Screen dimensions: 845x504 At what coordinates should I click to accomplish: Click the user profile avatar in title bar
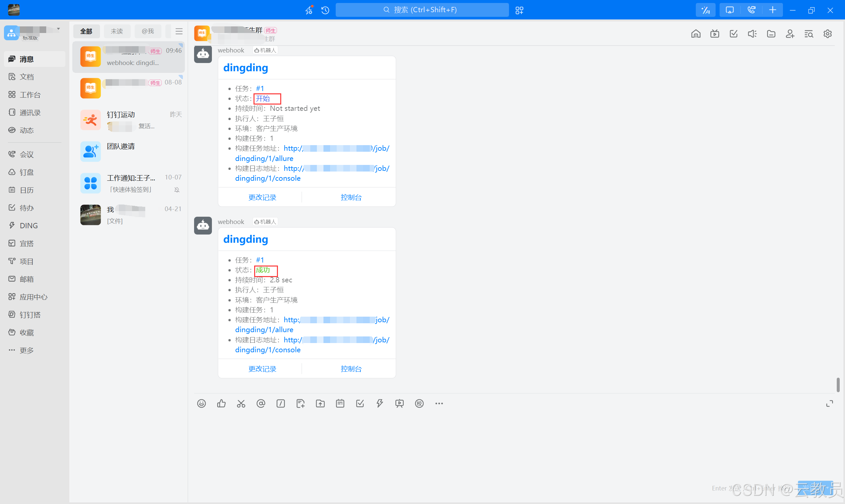click(x=14, y=10)
